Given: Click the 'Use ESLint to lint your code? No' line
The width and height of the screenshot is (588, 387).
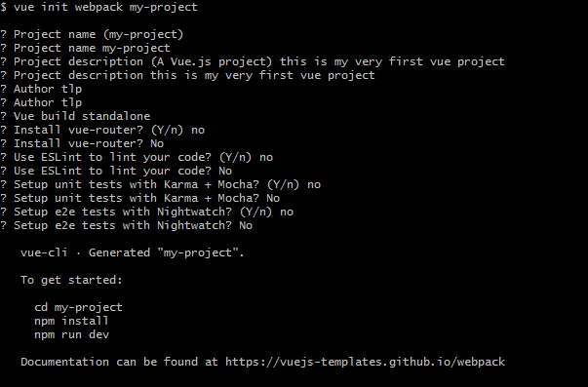Looking at the screenshot, I should pos(116,171).
